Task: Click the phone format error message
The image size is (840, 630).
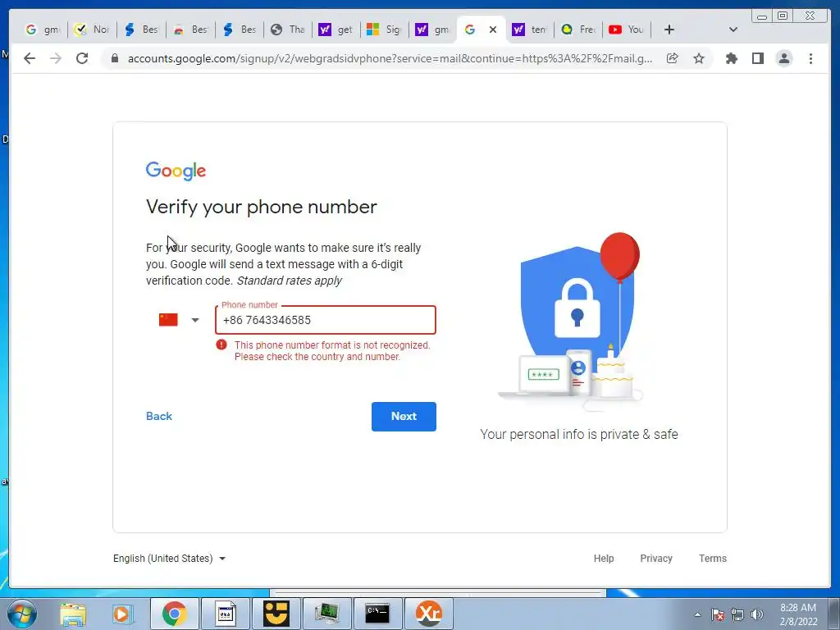Action: click(x=332, y=351)
